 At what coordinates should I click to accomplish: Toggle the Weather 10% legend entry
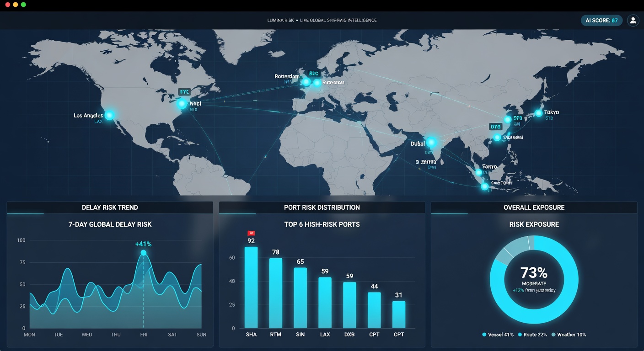click(x=569, y=335)
